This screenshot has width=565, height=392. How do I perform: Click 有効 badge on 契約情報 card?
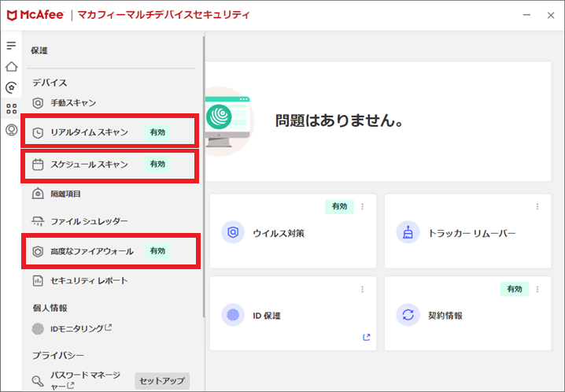[x=514, y=289]
